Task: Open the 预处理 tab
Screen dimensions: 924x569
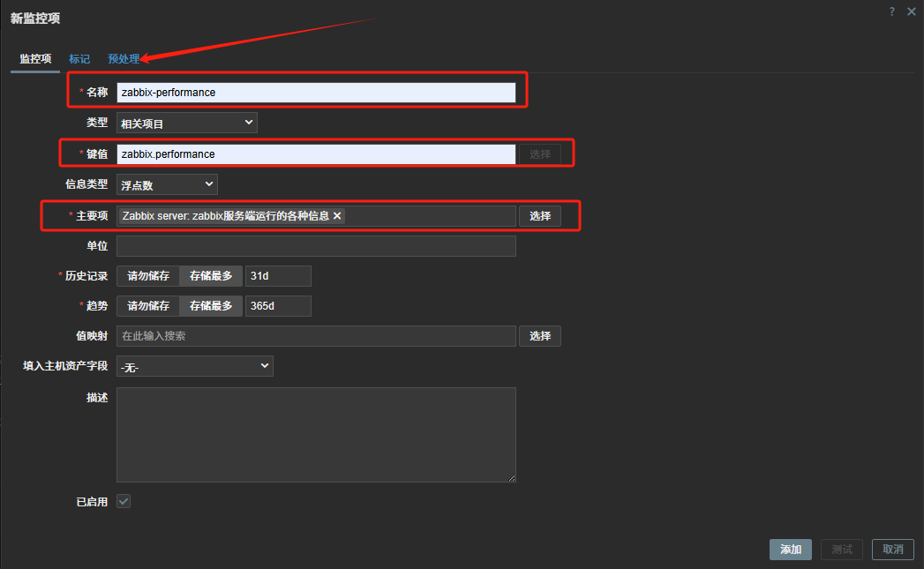Action: click(x=124, y=59)
